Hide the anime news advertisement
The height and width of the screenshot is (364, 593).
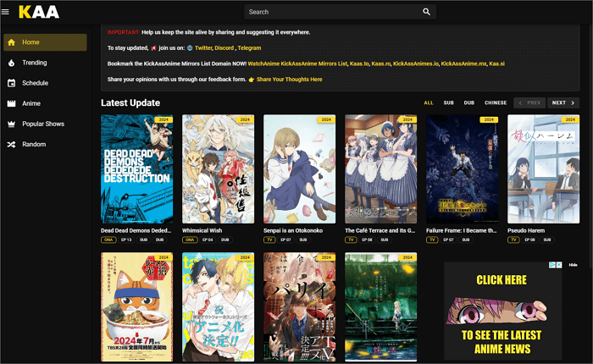pyautogui.click(x=573, y=265)
